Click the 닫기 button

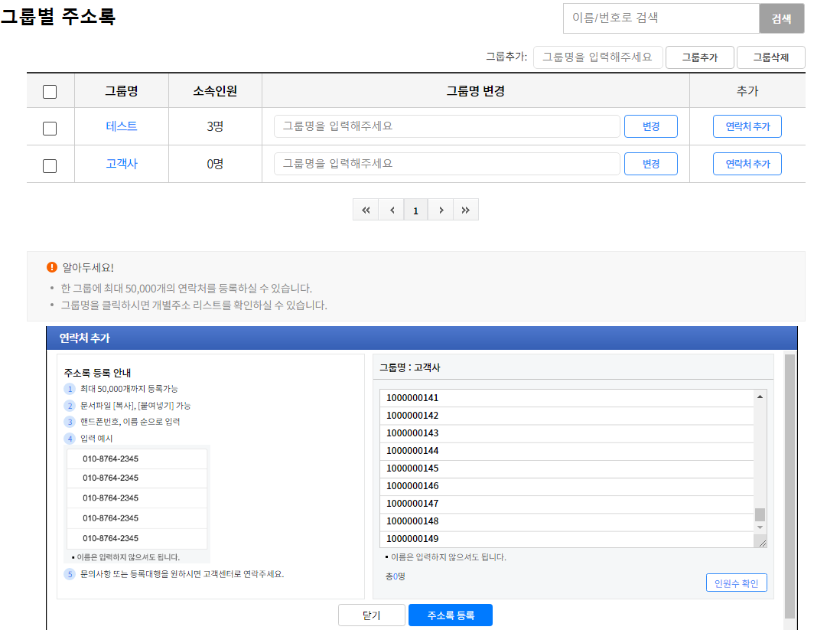tap(372, 615)
